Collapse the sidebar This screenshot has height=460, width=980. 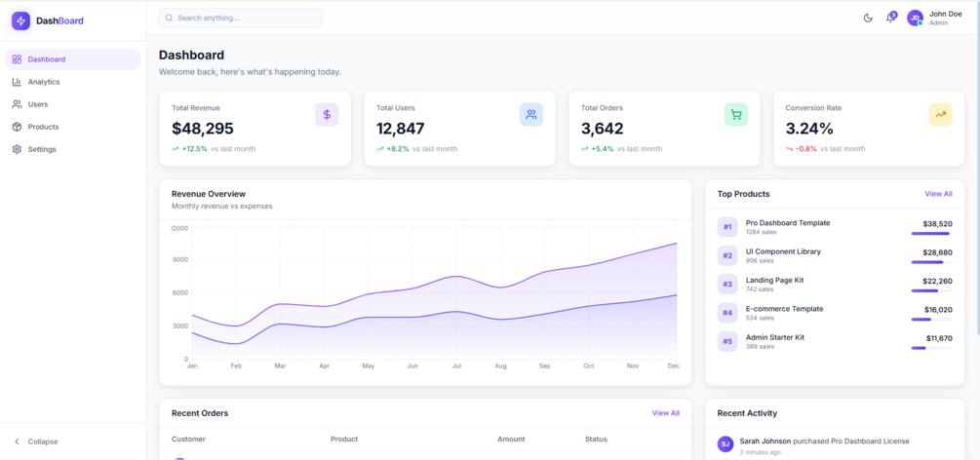[x=73, y=441]
